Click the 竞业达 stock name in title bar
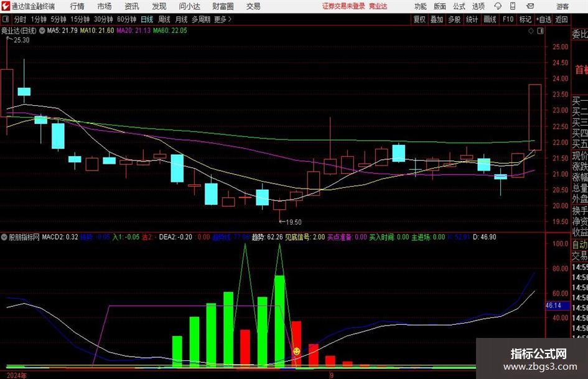Screen dimensions: 588x379 [x=378, y=6]
